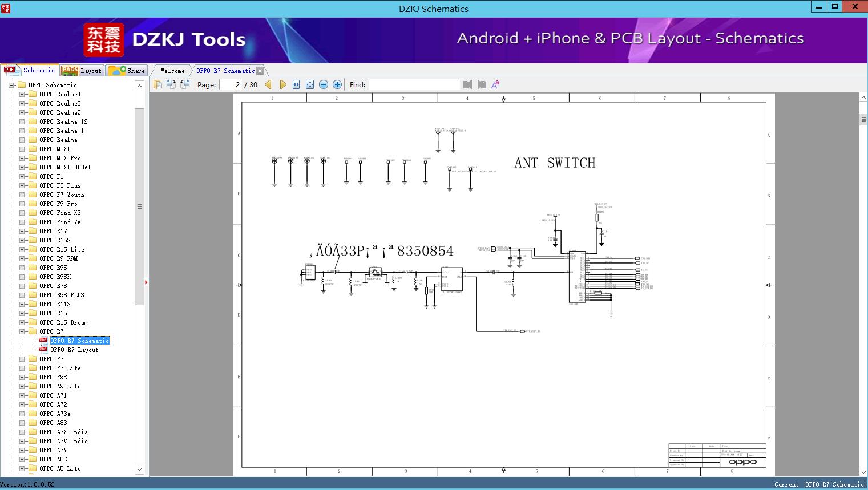This screenshot has height=490, width=868.
Task: Minimize the DZKJ Schematics window
Action: click(819, 7)
